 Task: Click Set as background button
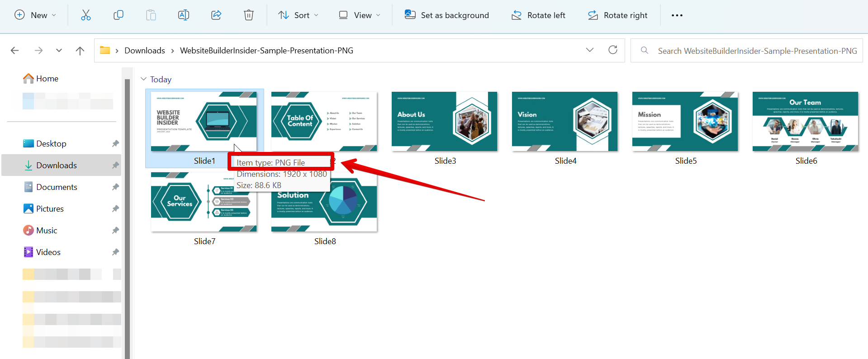click(446, 15)
